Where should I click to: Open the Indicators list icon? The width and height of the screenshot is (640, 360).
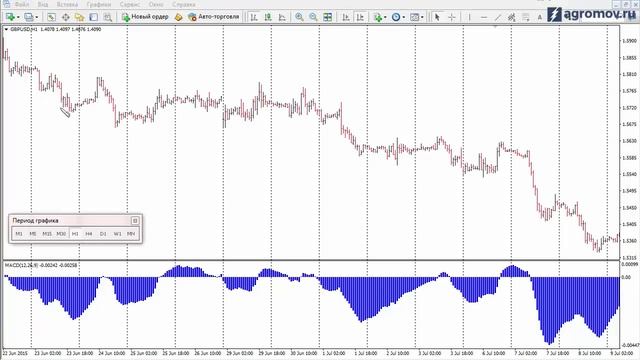pos(378,17)
